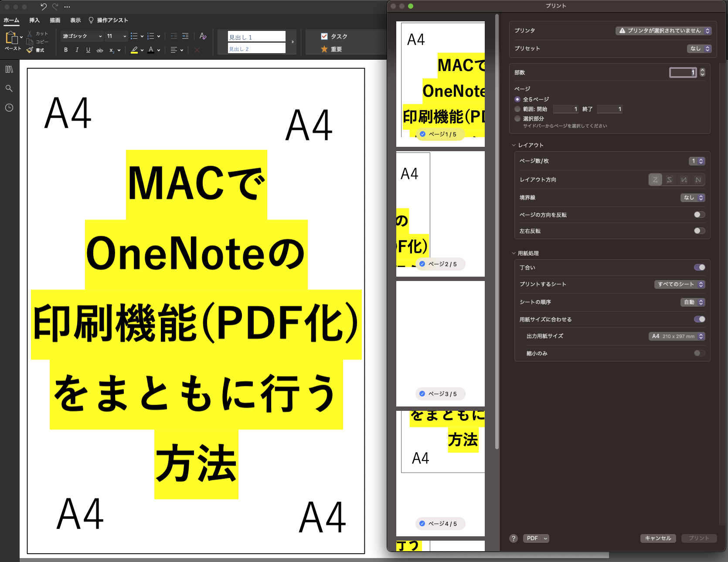The width and height of the screenshot is (728, 562).
Task: Open the 描画 ribbon tab
Action: [55, 20]
